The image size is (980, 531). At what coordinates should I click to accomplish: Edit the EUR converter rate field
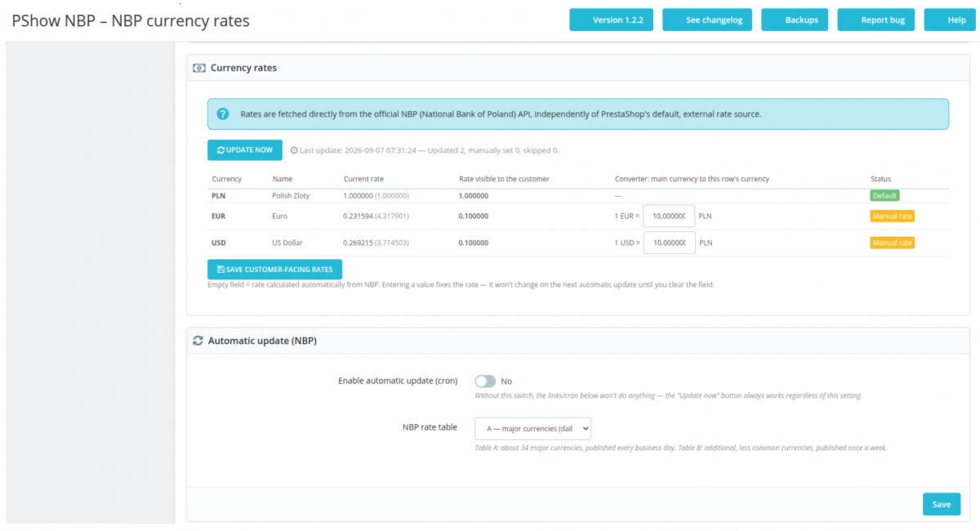669,216
